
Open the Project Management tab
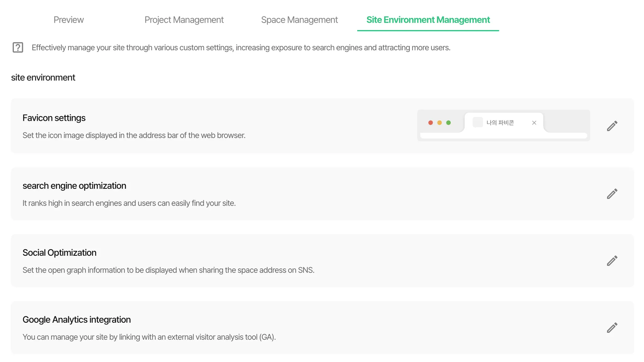[x=184, y=20]
